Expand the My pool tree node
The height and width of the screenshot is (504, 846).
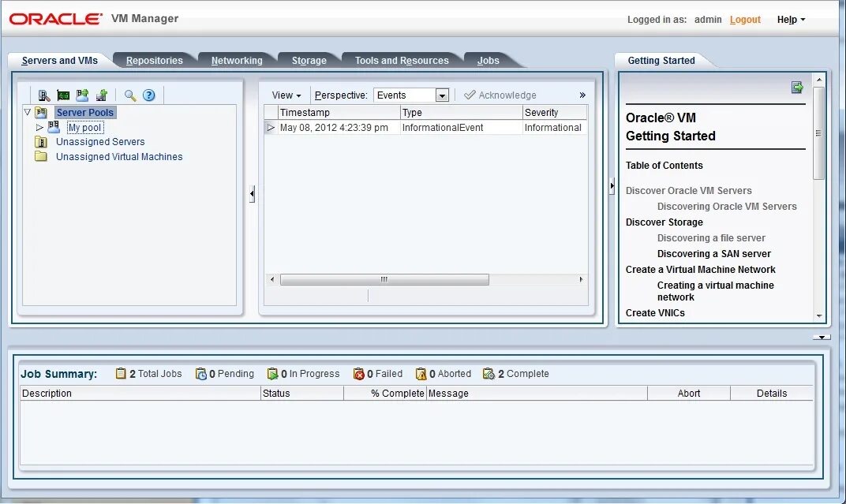tap(39, 128)
